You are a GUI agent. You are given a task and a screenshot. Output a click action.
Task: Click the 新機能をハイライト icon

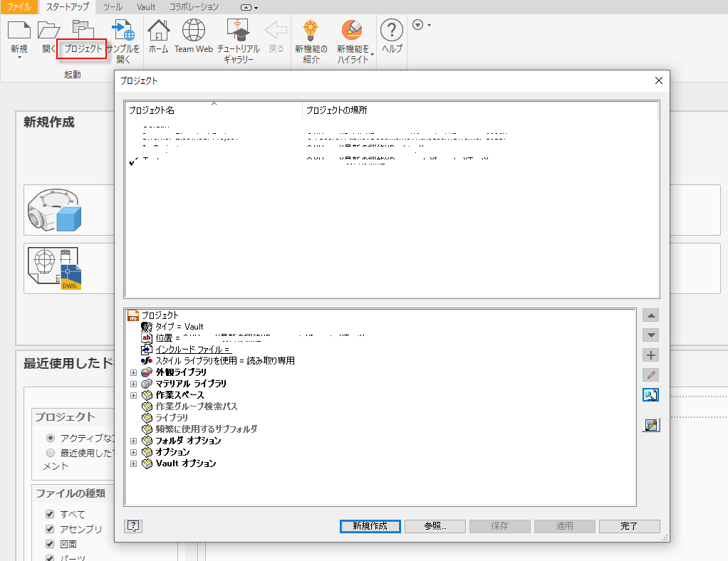coord(352,30)
